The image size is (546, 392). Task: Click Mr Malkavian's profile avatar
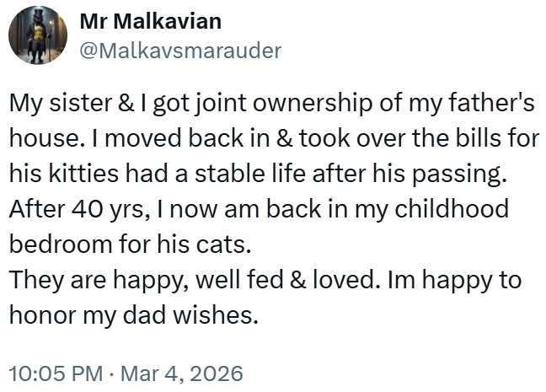[38, 35]
